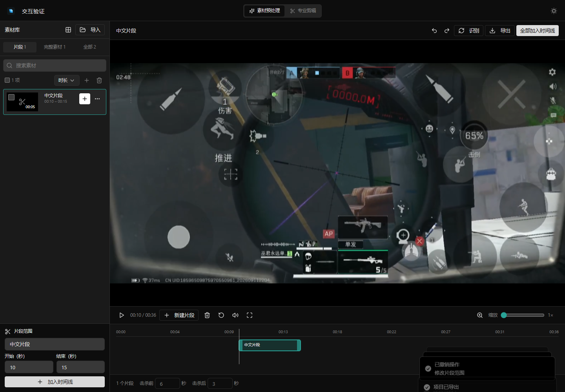Viewport: 565px width, 392px height.
Task: Click the 击杀前 seconds field
Action: pyautogui.click(x=168, y=383)
